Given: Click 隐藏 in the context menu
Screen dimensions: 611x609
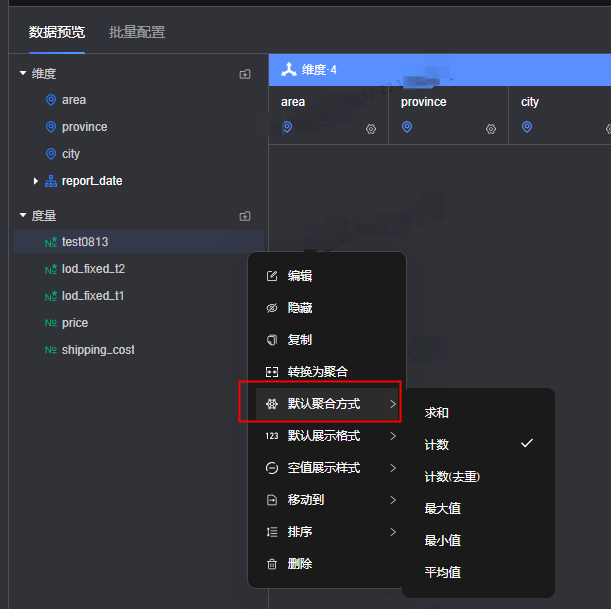Looking at the screenshot, I should click(x=300, y=308).
